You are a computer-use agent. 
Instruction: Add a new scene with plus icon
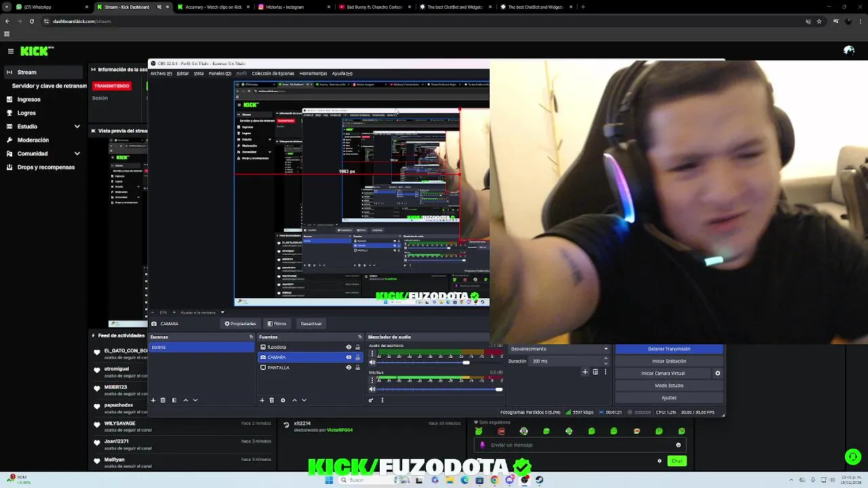[153, 400]
